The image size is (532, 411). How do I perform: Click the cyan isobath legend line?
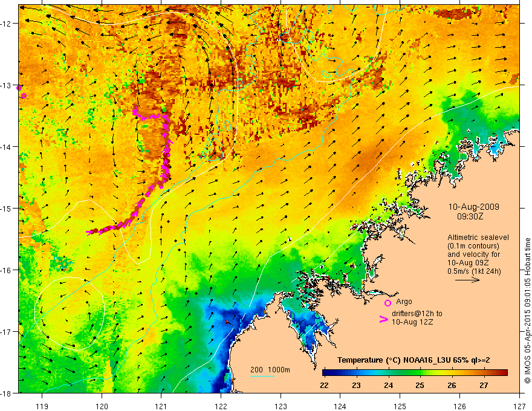tap(262, 376)
